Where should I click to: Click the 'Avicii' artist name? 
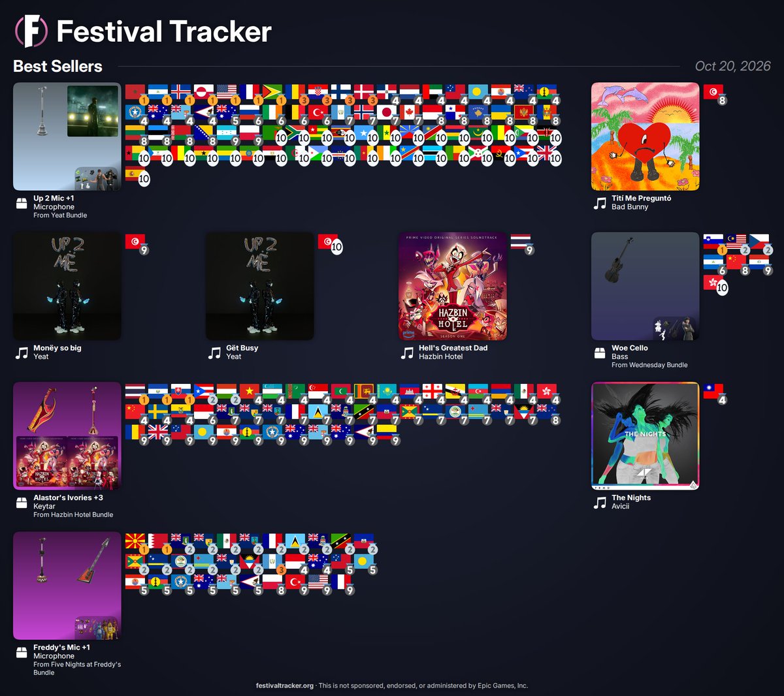(x=621, y=506)
